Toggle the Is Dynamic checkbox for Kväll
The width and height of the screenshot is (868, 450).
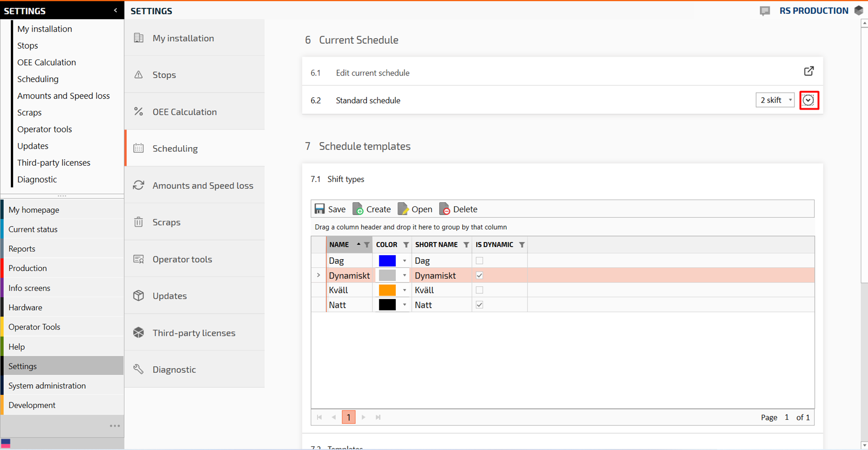tap(479, 290)
